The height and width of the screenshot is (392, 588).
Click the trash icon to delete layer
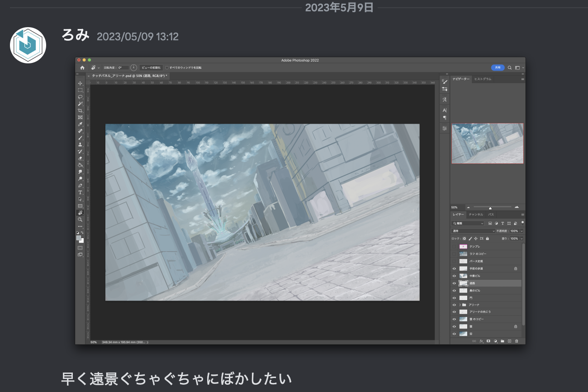click(517, 341)
